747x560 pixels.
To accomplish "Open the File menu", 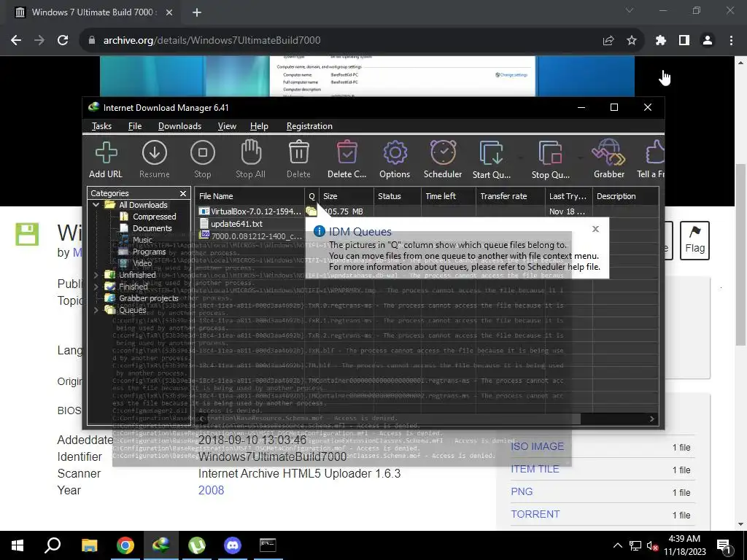I will [x=135, y=126].
